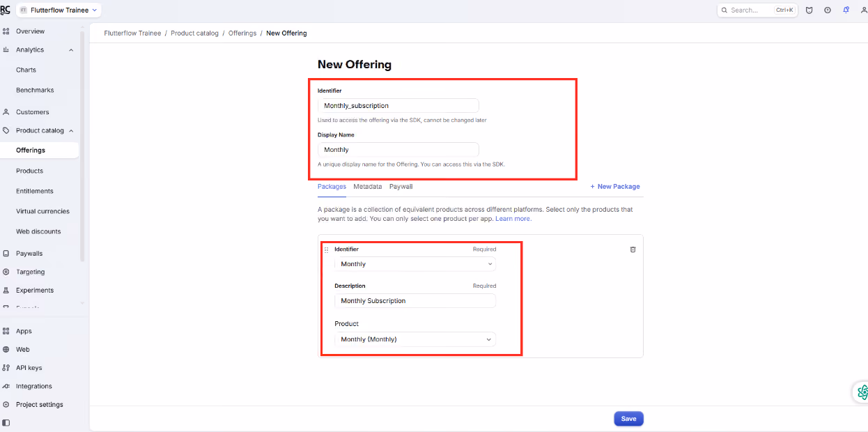Click the Customers person icon
The height and width of the screenshot is (432, 868).
(x=6, y=111)
